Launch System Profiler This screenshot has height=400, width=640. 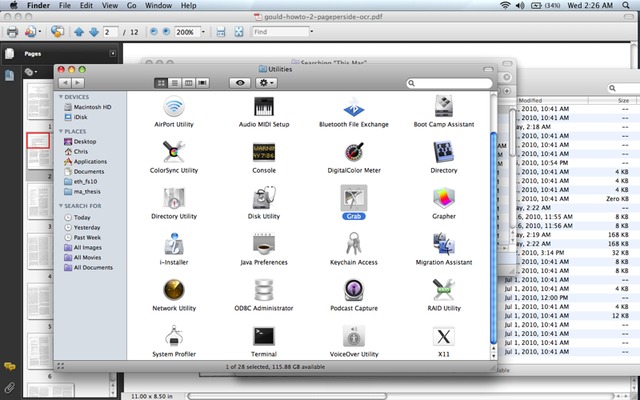(x=174, y=336)
